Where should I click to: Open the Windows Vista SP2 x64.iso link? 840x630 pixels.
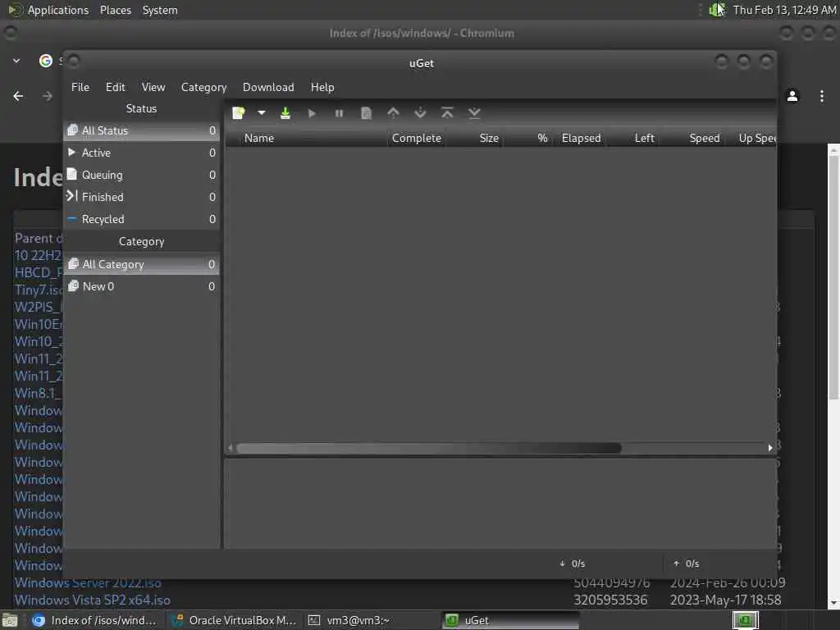92,600
